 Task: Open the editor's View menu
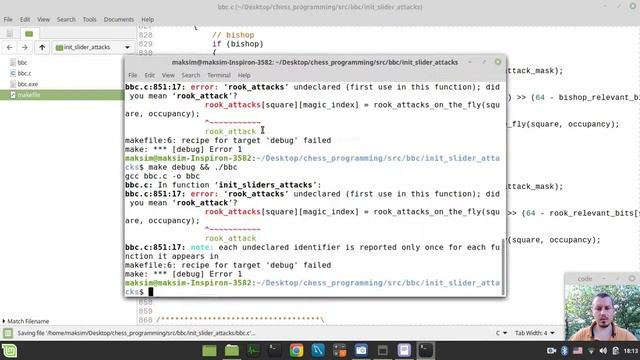pyautogui.click(x=43, y=20)
